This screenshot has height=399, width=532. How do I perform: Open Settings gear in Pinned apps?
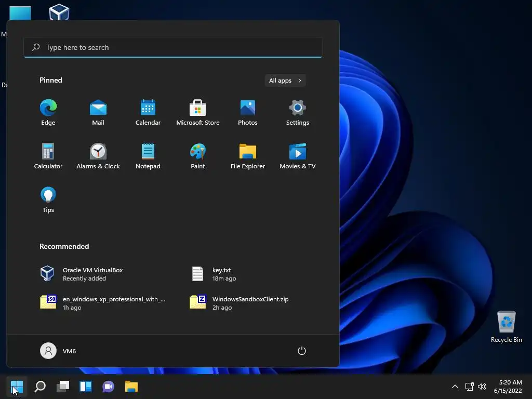click(x=298, y=113)
